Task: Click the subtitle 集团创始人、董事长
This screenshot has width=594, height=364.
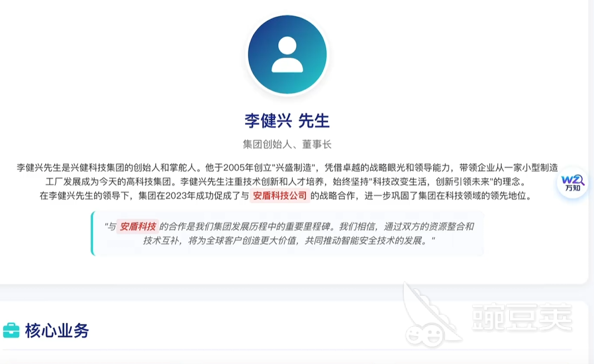Action: [x=287, y=144]
